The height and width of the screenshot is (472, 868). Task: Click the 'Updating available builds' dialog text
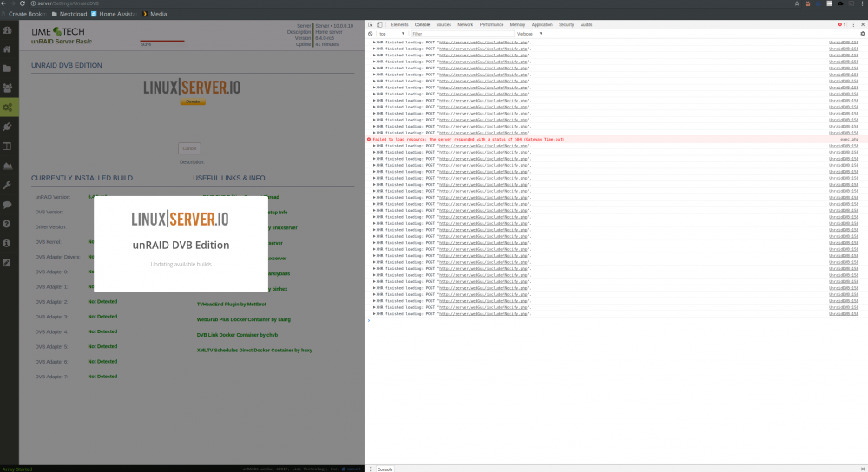point(181,265)
